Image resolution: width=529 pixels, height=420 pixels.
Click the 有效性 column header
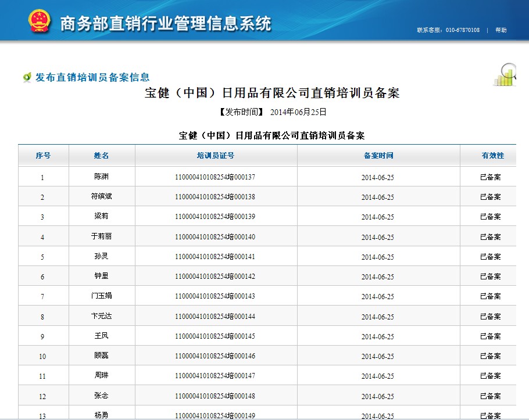(492, 156)
